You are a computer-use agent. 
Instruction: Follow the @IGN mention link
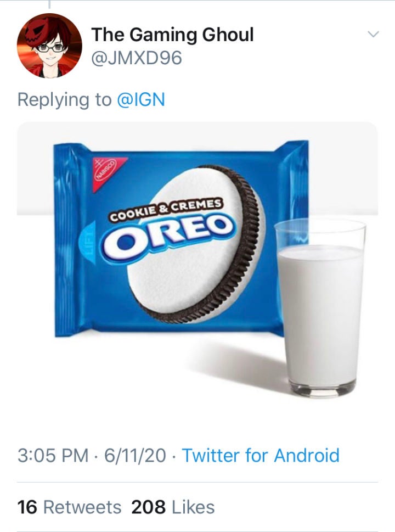coord(141,99)
